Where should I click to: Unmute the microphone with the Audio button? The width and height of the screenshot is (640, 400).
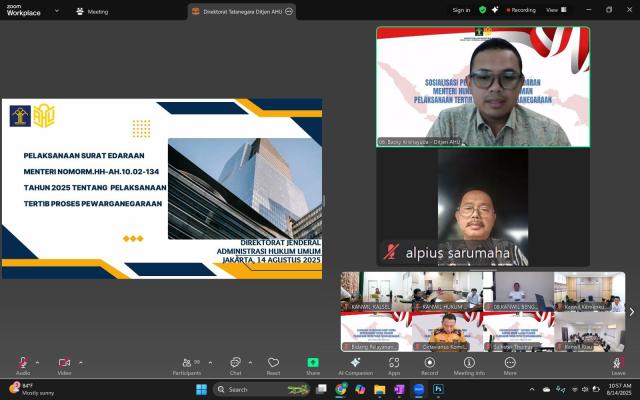(x=22, y=364)
